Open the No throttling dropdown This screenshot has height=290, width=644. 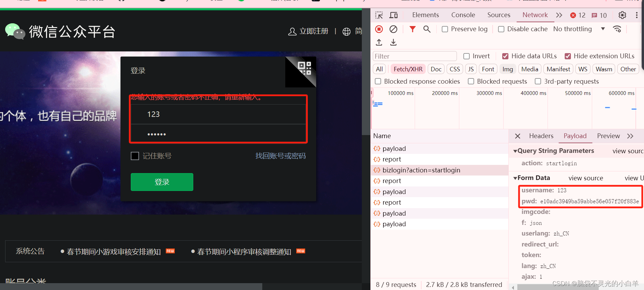coord(579,29)
